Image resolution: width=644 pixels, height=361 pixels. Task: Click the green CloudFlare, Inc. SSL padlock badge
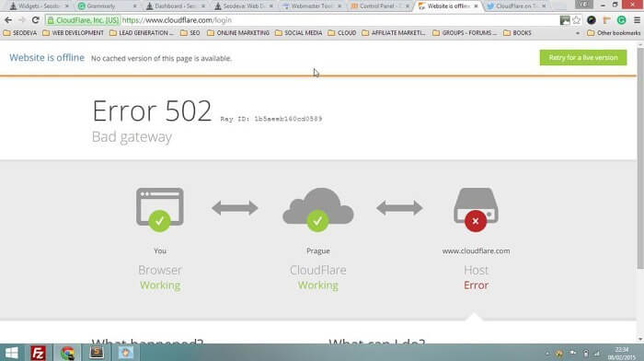tap(84, 20)
